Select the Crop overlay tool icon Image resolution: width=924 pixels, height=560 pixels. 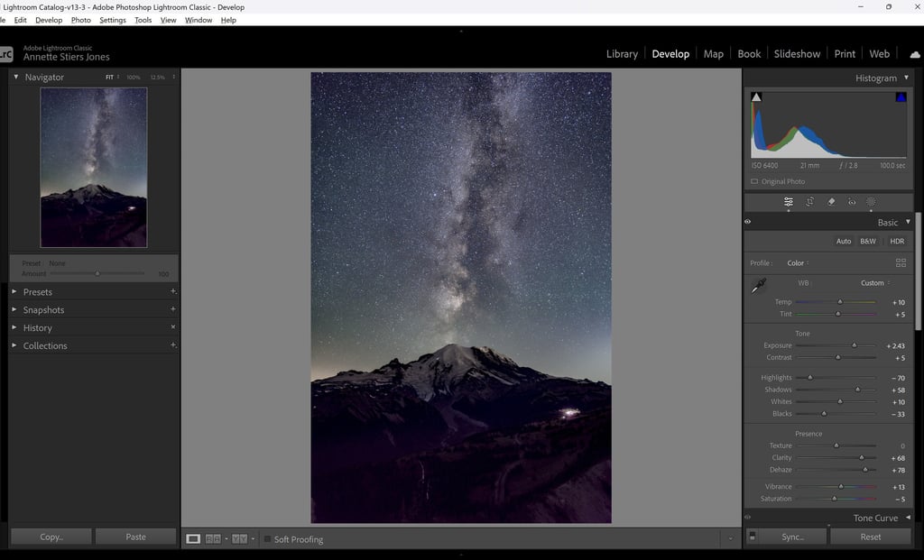point(809,201)
